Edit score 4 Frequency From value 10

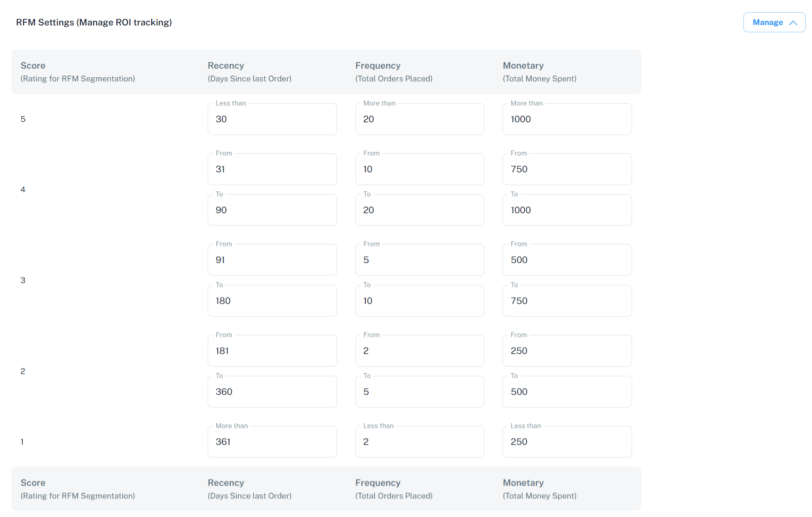419,169
